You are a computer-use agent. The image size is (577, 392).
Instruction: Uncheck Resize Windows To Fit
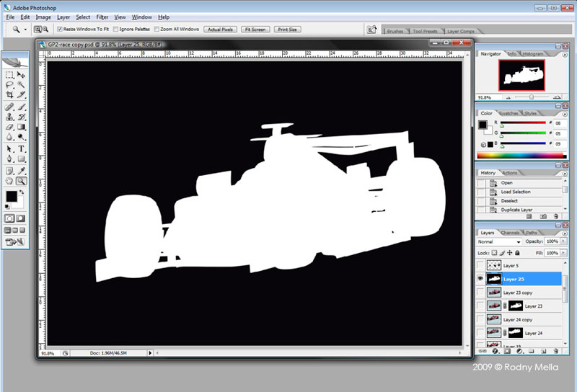pos(60,30)
